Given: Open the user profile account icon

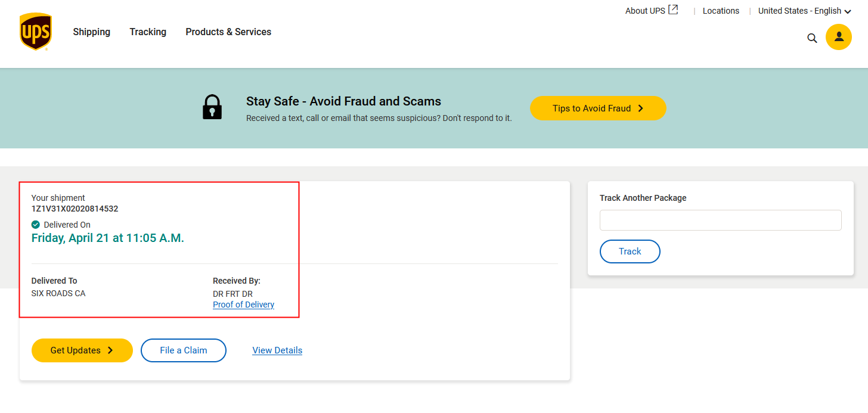Looking at the screenshot, I should tap(838, 37).
